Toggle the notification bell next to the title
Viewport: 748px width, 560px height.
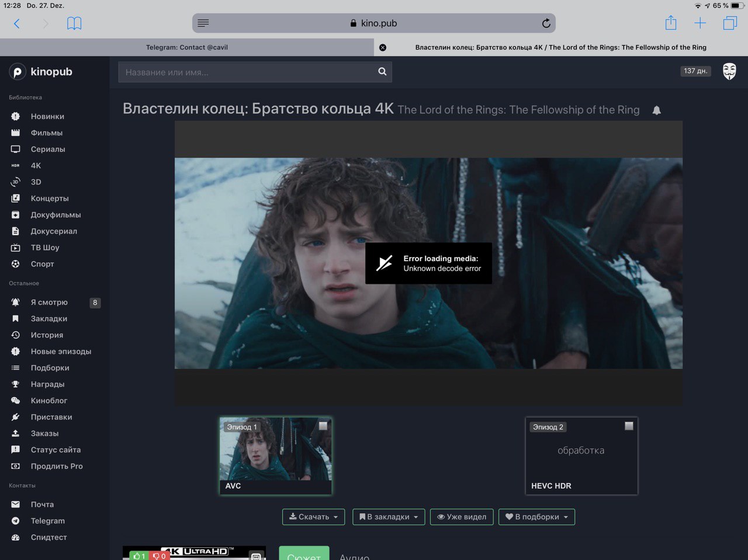point(656,110)
